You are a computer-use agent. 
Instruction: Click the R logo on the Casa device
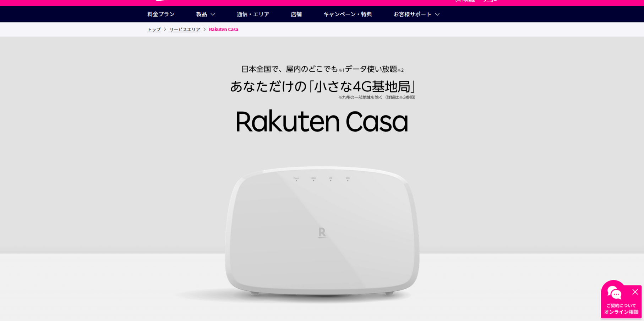(322, 233)
